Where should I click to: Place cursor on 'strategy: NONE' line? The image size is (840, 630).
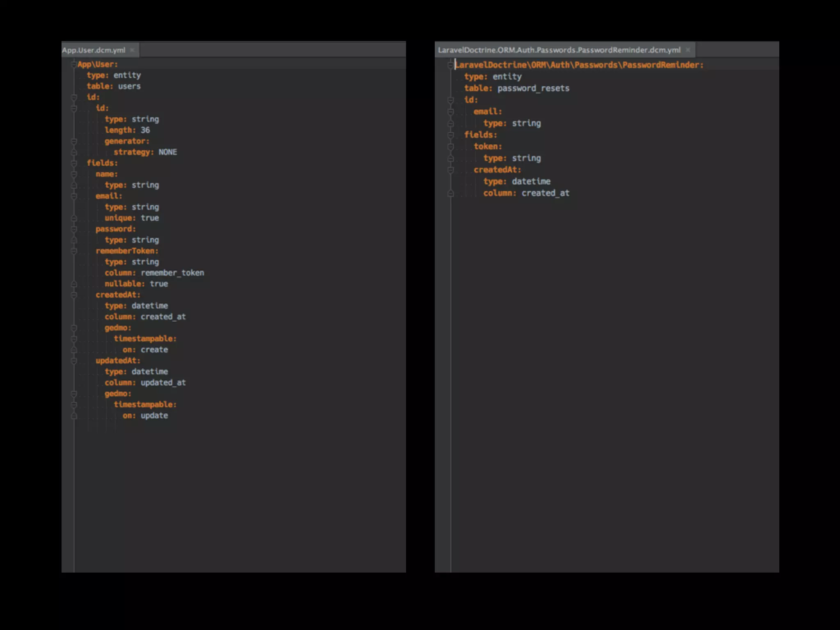tap(145, 152)
